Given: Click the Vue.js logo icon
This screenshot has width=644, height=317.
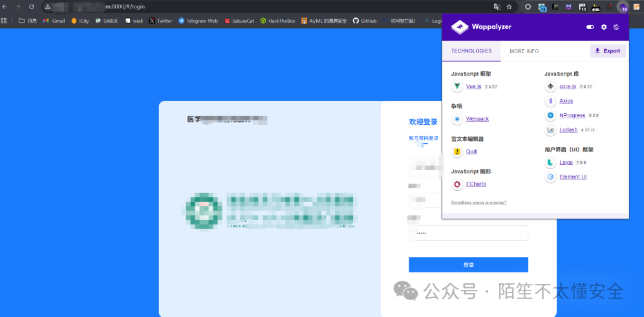Looking at the screenshot, I should pyautogui.click(x=457, y=87).
